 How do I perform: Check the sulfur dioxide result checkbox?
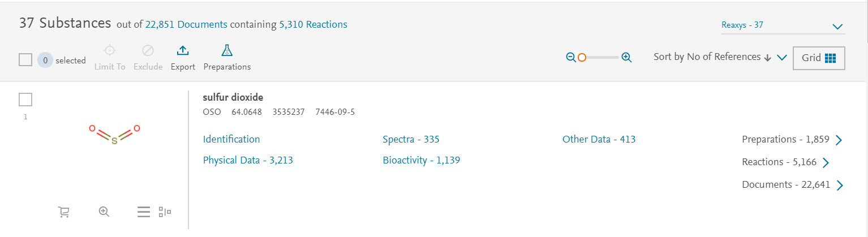click(x=25, y=100)
